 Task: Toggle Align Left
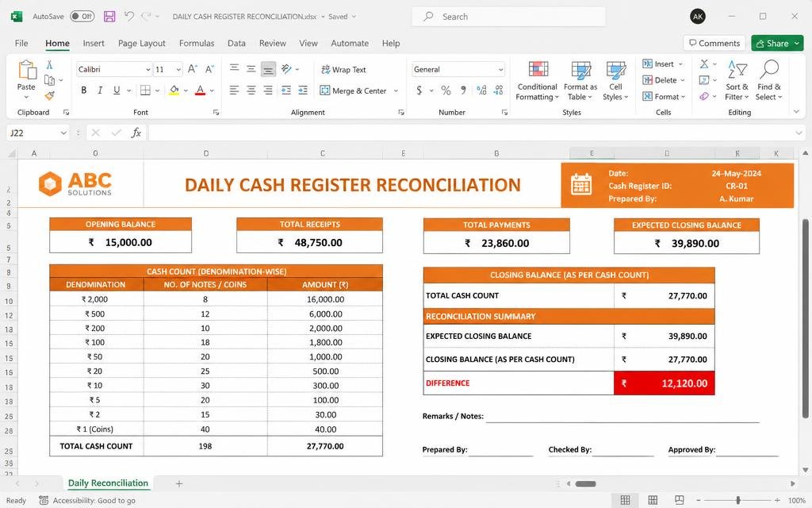click(x=234, y=90)
